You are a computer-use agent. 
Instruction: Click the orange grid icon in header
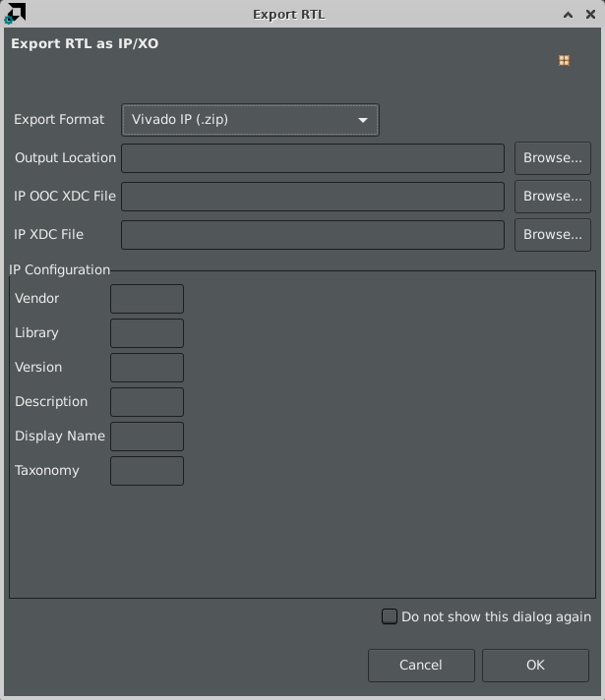click(x=564, y=60)
